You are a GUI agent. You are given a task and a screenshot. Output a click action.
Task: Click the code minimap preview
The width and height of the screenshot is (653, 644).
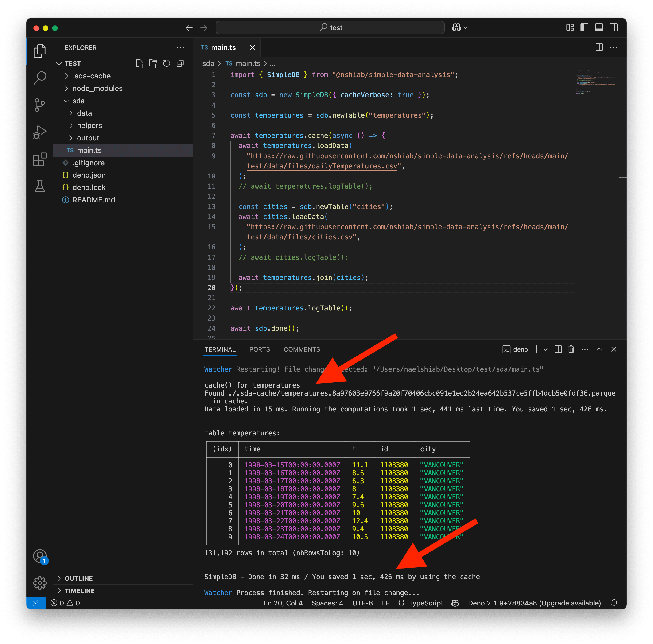[595, 82]
